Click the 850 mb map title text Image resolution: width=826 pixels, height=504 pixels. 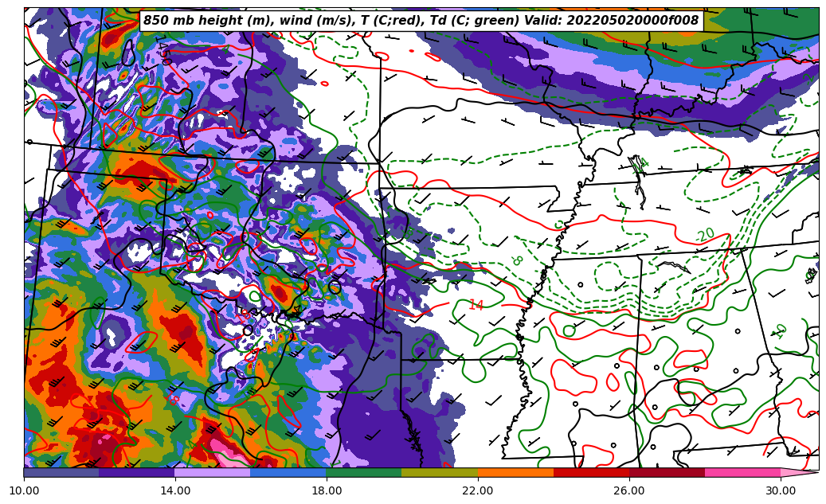(421, 21)
